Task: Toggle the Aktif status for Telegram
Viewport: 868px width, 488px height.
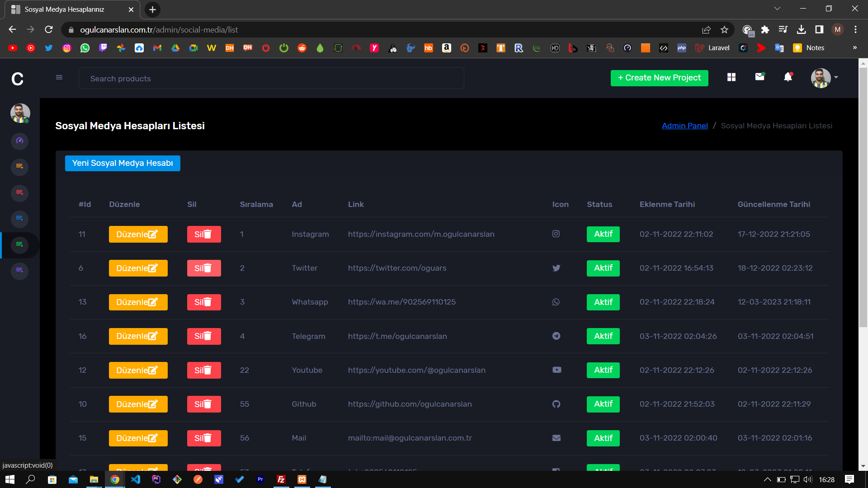Action: [603, 336]
